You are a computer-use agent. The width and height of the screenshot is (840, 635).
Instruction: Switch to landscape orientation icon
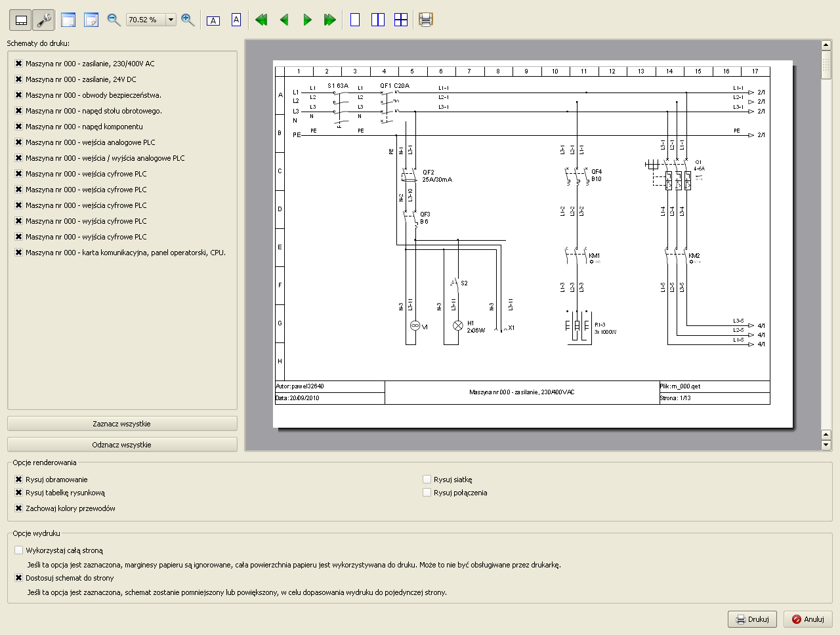click(x=213, y=20)
